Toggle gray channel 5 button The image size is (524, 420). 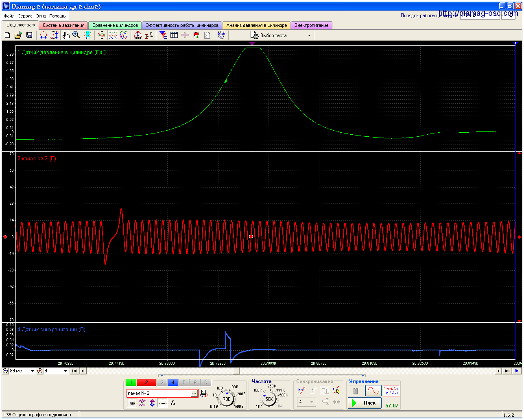(x=184, y=383)
